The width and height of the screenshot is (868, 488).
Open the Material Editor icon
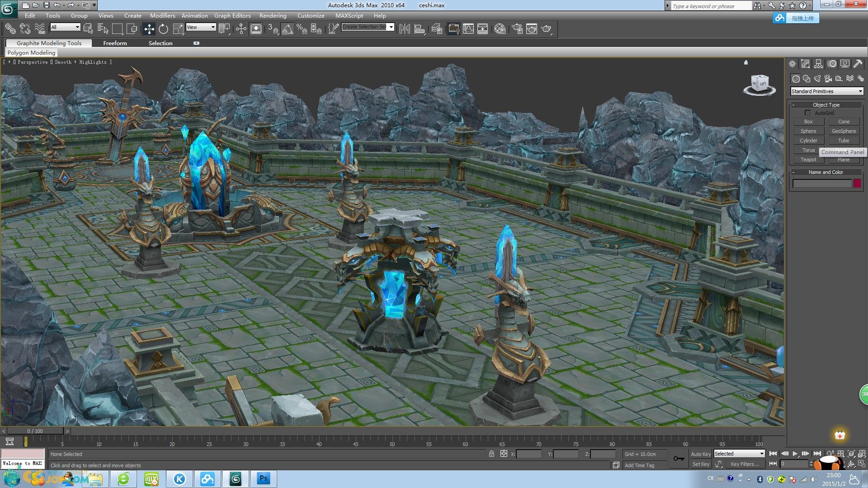[500, 29]
